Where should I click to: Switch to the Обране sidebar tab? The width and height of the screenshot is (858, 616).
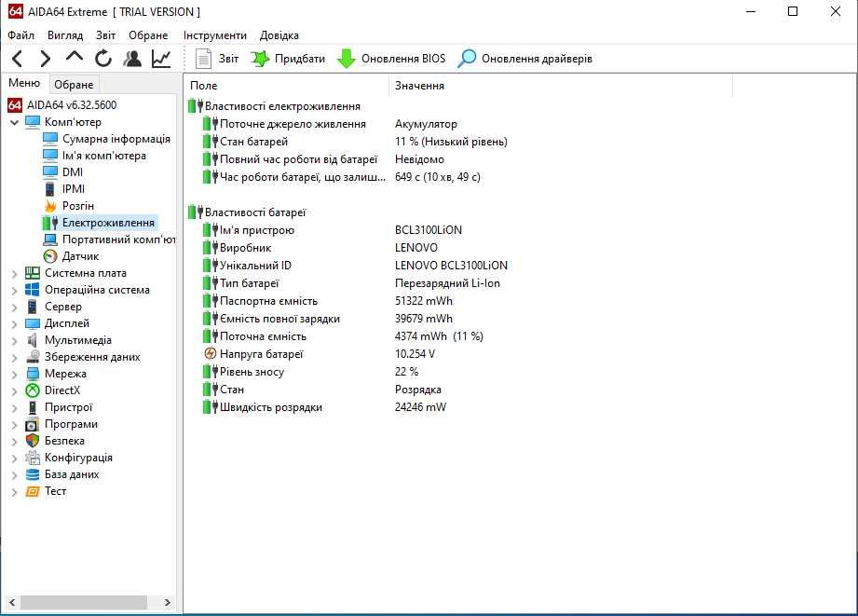74,84
